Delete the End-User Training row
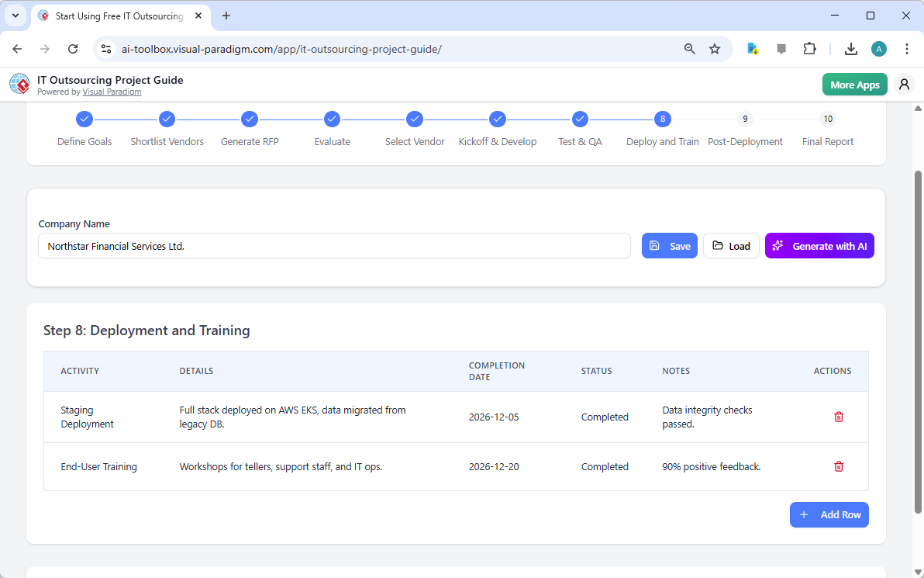 coord(838,466)
